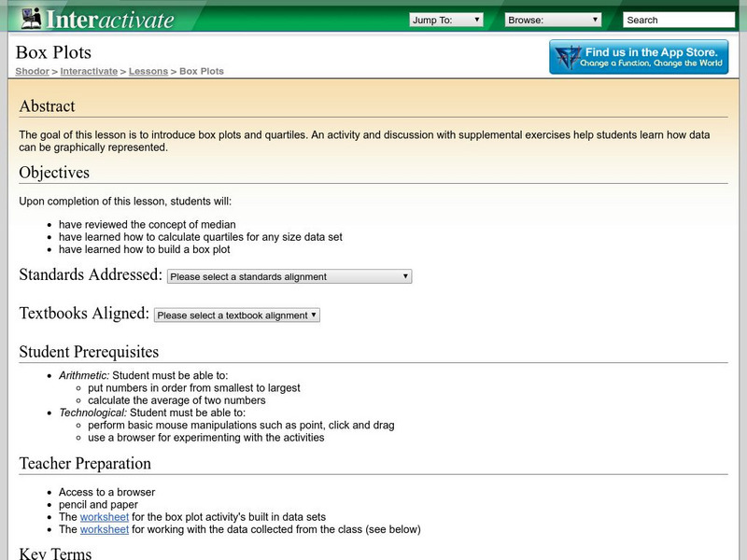Click 'Access to a browser' list item

point(106,492)
